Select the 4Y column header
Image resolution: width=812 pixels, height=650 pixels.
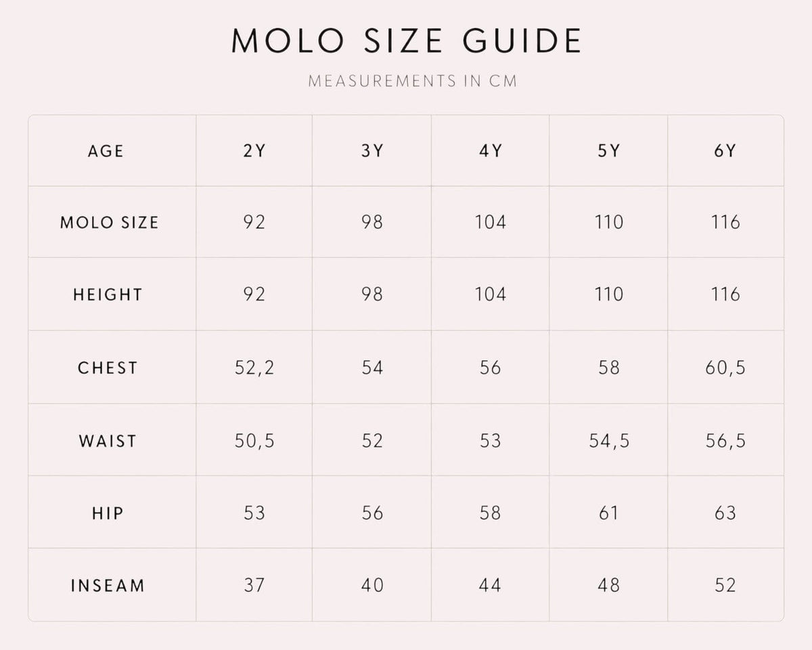click(491, 150)
